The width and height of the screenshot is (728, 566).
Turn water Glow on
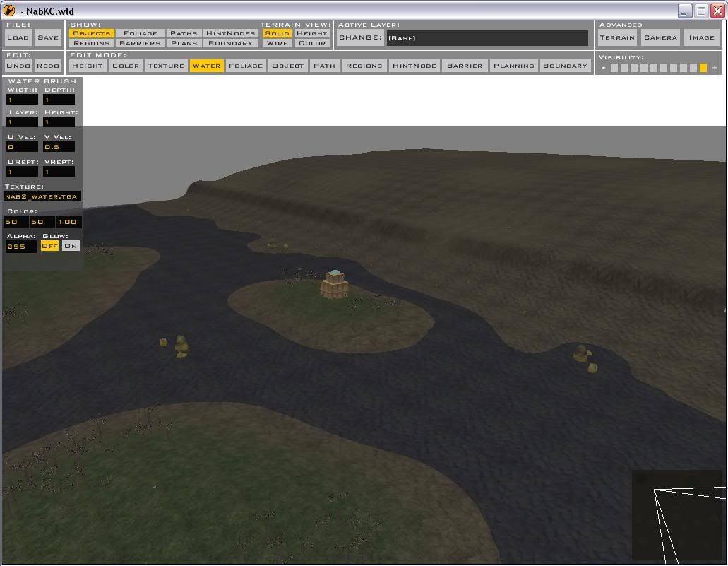tap(71, 246)
